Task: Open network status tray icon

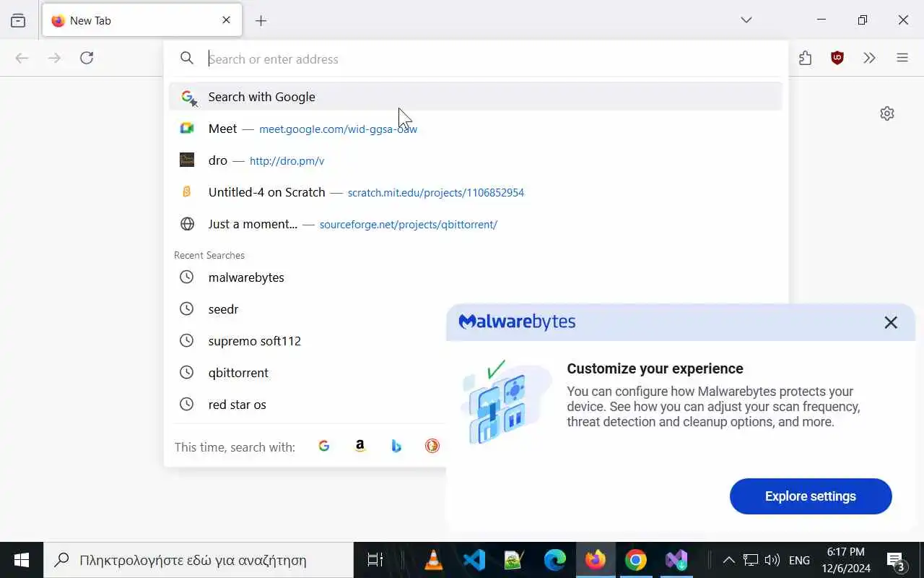Action: click(x=751, y=560)
